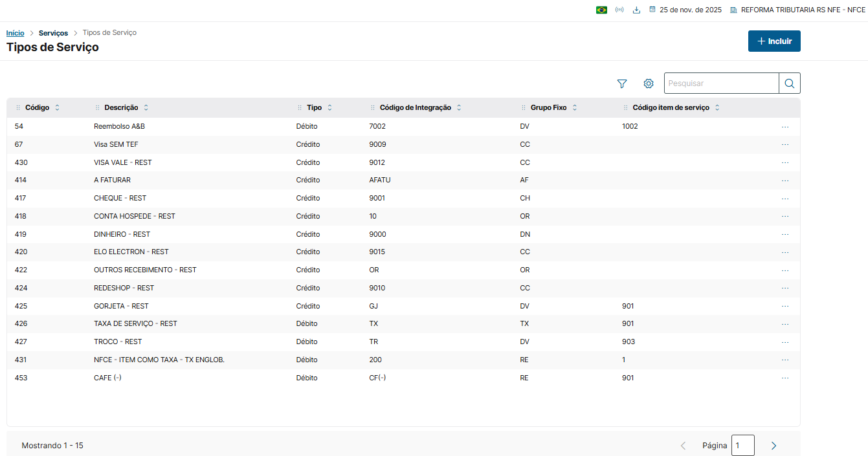The height and width of the screenshot is (456, 868).
Task: Sort by the Descrição column
Action: 146,108
